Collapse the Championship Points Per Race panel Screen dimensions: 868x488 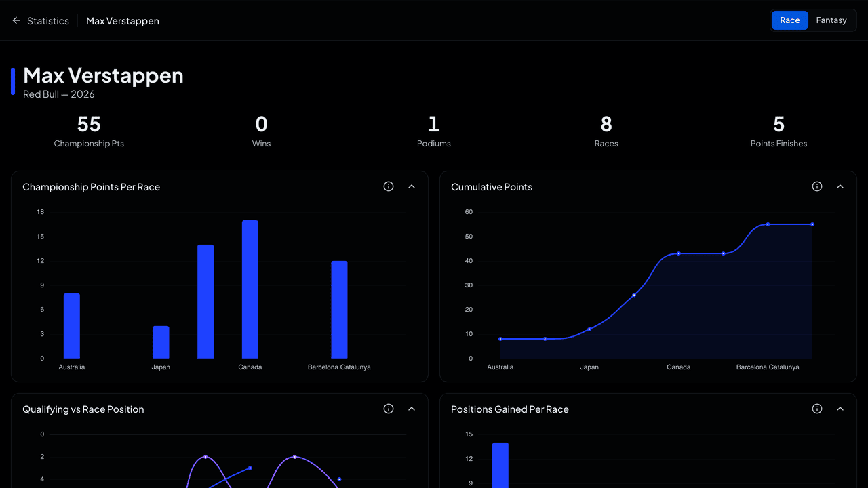click(x=412, y=186)
